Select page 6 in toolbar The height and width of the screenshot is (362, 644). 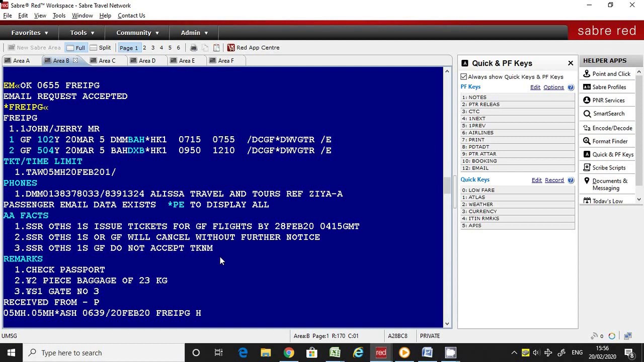[178, 48]
